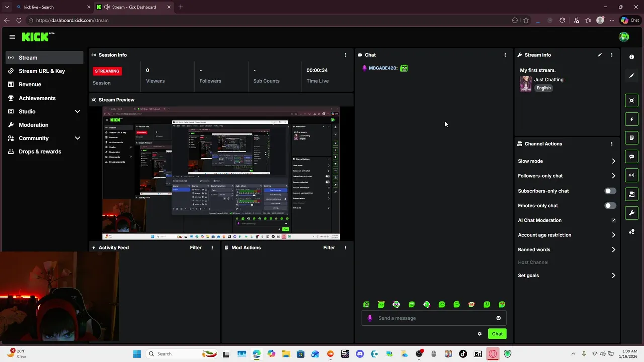Open Slow mode settings arrow
Screen dimensions: 644x362
click(x=613, y=161)
